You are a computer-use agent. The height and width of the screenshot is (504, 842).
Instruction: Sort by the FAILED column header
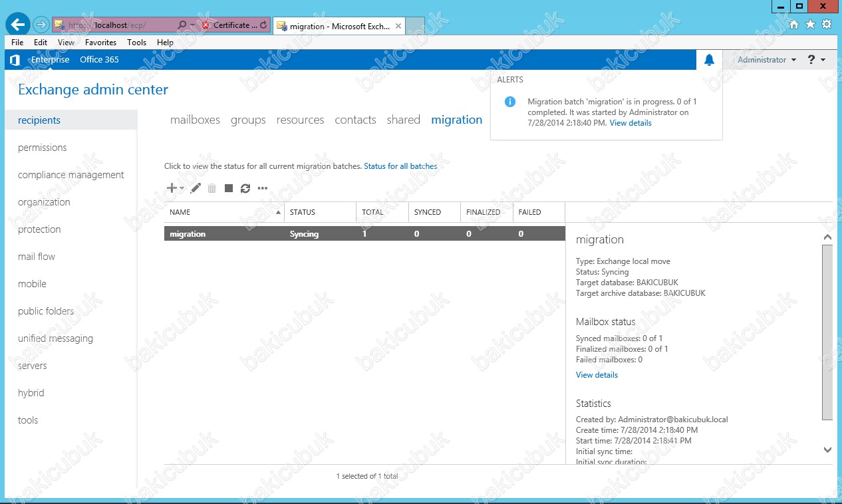click(539, 212)
